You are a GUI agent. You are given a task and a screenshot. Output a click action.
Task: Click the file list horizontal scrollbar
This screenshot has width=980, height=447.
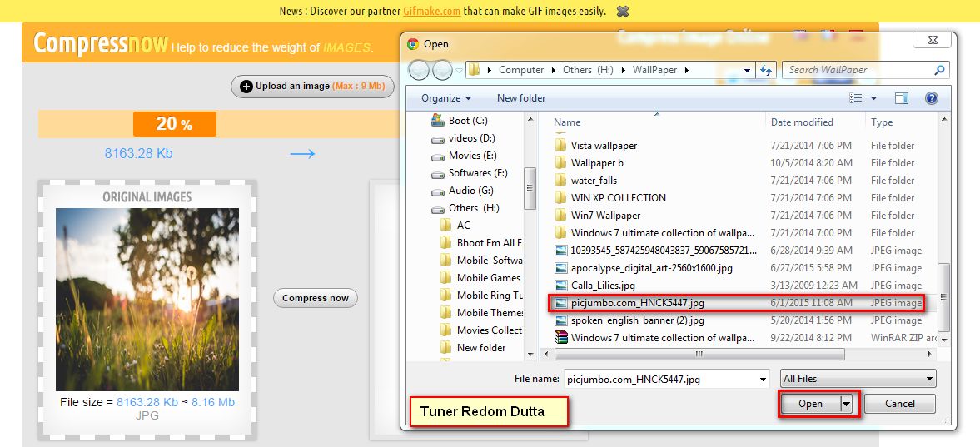699,355
